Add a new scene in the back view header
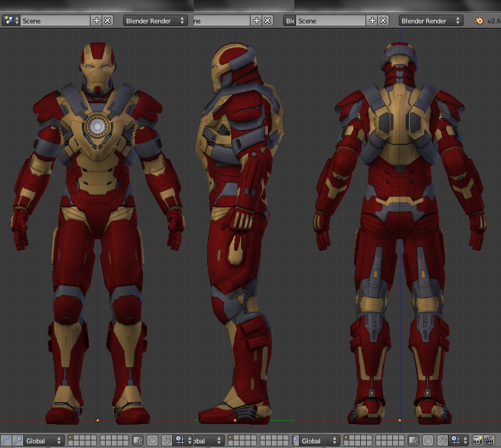 [372, 21]
